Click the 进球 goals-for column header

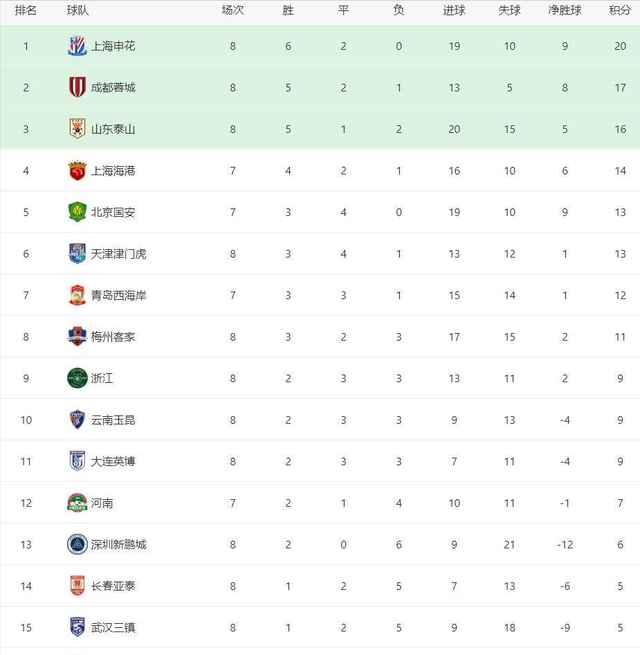click(454, 10)
